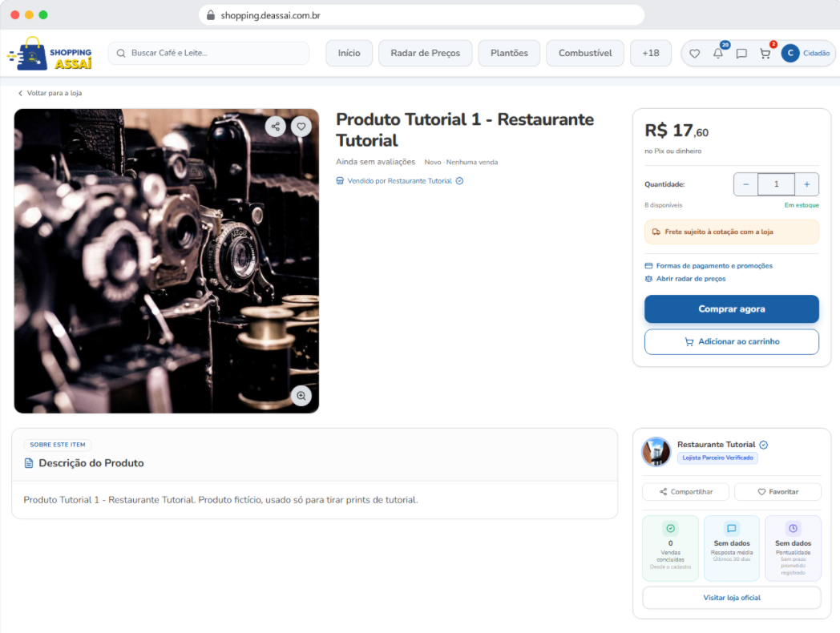The width and height of the screenshot is (840, 633).
Task: Open notifications bell icon
Action: [718, 54]
